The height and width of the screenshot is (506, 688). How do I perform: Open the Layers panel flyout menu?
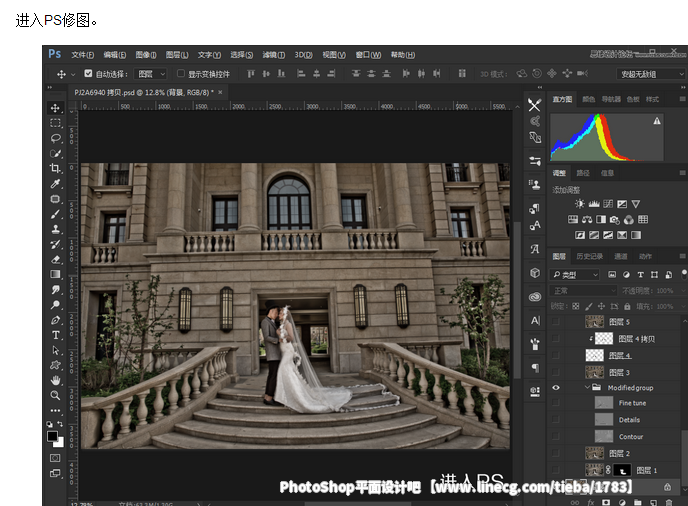tap(682, 256)
